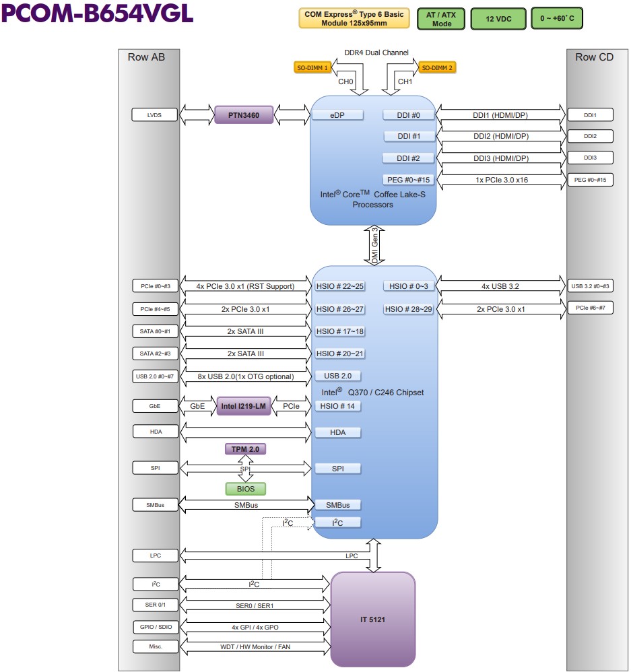Click the DDI2 box in Row CD
631x672 pixels.
click(x=590, y=136)
